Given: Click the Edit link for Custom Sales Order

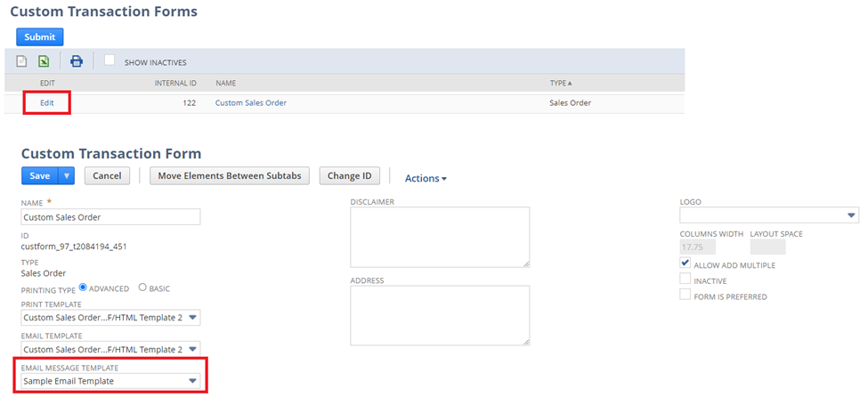Looking at the screenshot, I should pyautogui.click(x=47, y=103).
